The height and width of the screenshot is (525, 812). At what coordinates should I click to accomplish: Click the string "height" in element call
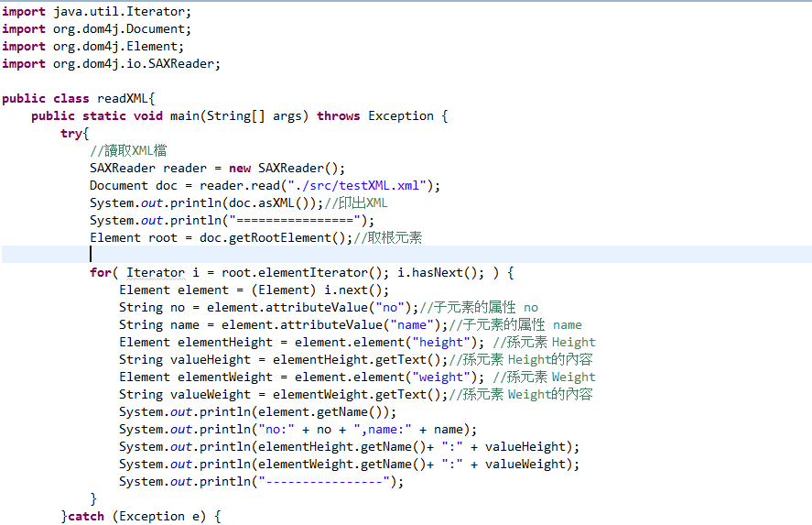coord(441,343)
